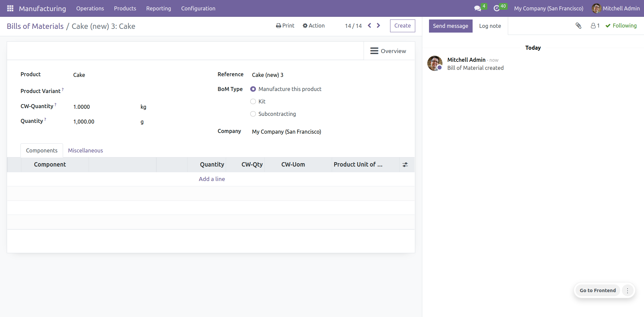Select Subcontracting BoM type
This screenshot has width=644, height=317.
[253, 114]
